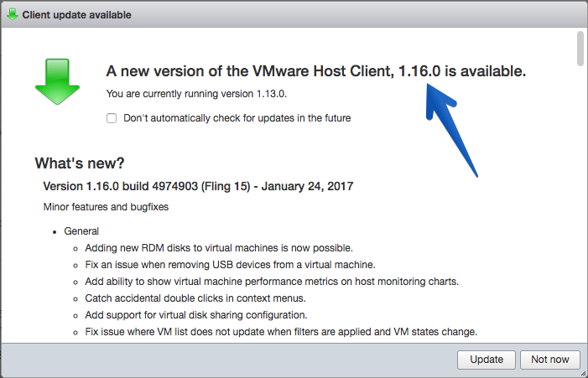Enable "Don't automatically check for updates" checkbox
588x378 pixels.
pos(112,118)
